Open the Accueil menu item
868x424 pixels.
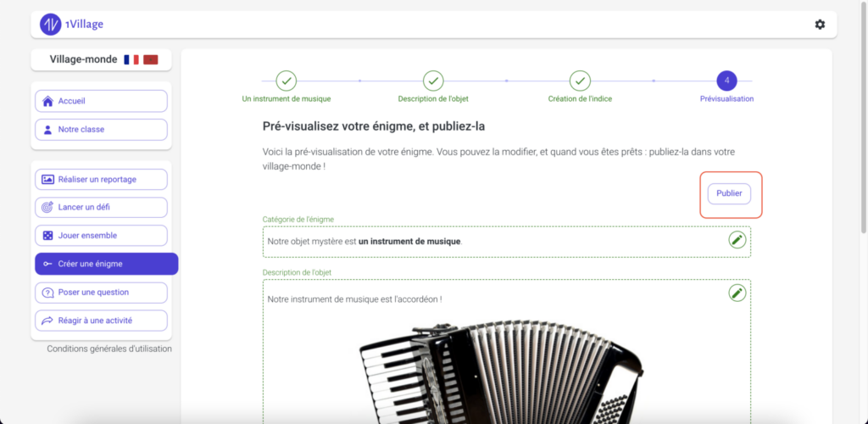101,101
